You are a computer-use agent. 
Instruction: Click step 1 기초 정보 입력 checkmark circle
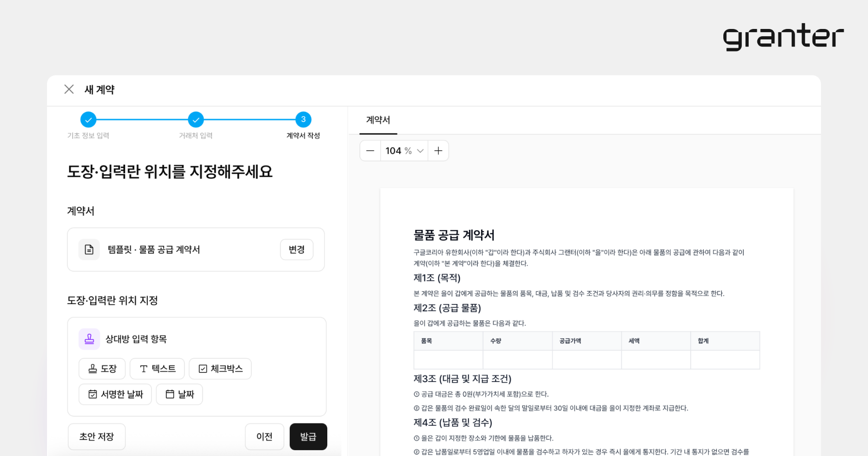(88, 119)
